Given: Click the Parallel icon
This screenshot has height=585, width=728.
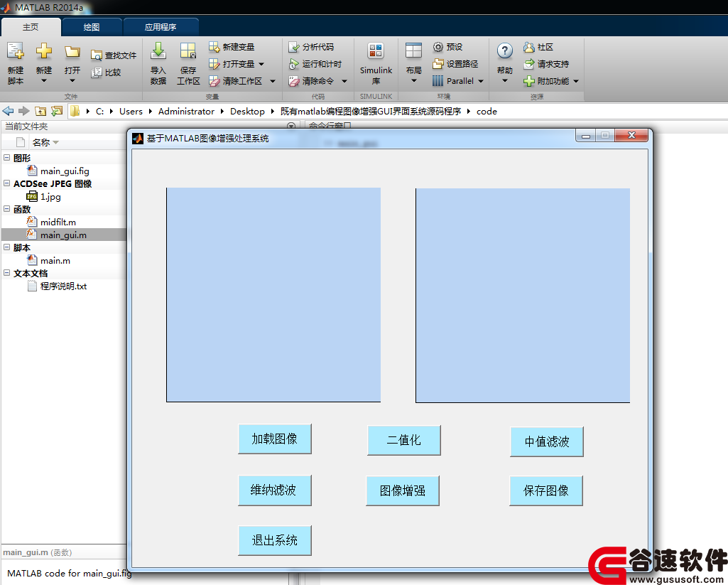Looking at the screenshot, I should [438, 81].
